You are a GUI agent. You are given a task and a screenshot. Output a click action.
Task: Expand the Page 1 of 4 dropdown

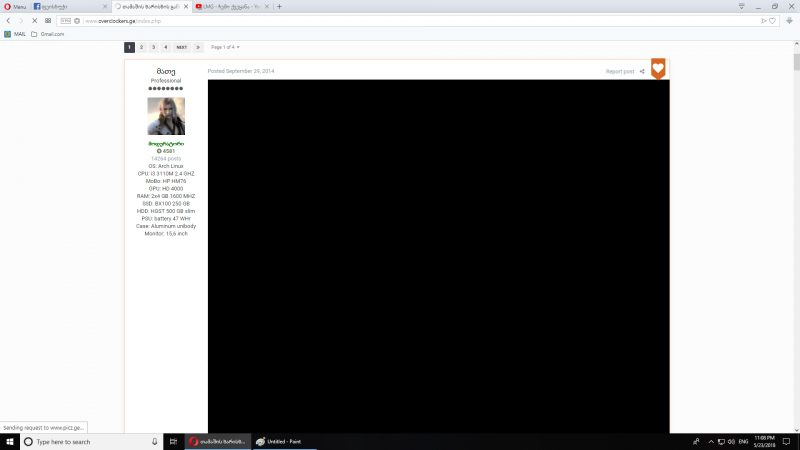pyautogui.click(x=225, y=47)
